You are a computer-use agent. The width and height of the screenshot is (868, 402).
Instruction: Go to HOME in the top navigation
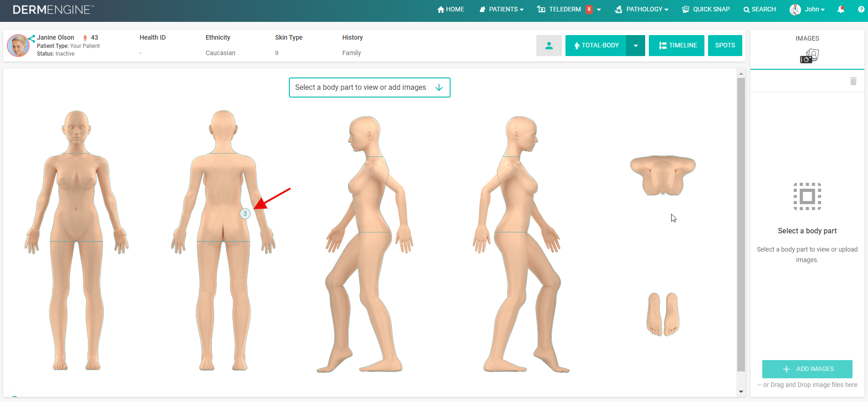click(451, 9)
